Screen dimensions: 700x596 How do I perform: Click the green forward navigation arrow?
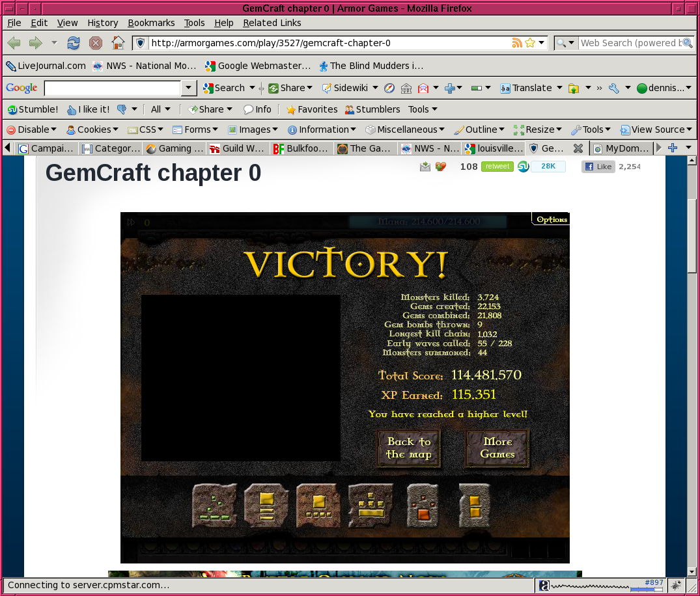tap(35, 43)
